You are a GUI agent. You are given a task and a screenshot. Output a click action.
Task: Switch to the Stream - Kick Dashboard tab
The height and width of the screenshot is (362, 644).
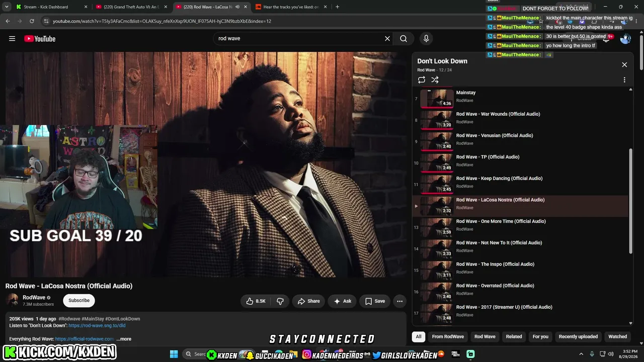click(x=51, y=7)
